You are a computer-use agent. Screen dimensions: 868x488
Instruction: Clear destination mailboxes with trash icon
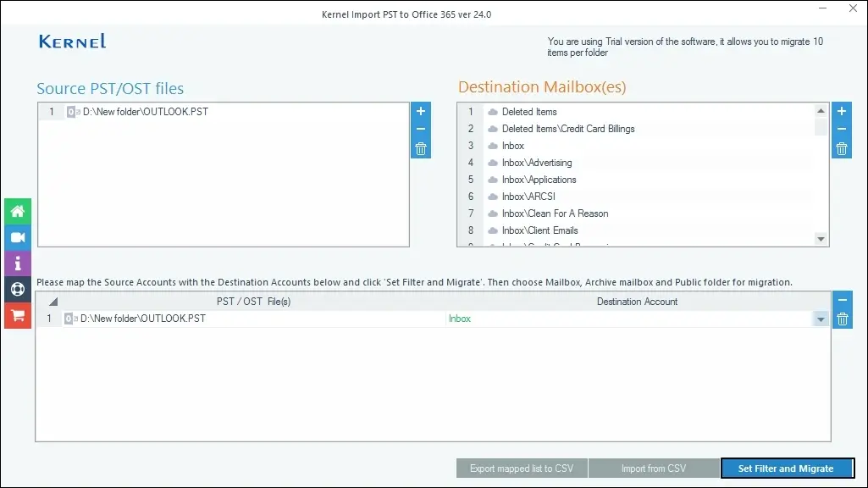coord(842,148)
